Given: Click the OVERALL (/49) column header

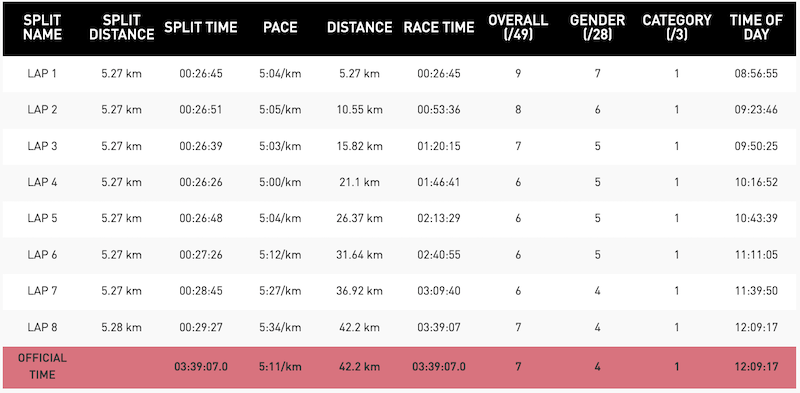Looking at the screenshot, I should [518, 28].
